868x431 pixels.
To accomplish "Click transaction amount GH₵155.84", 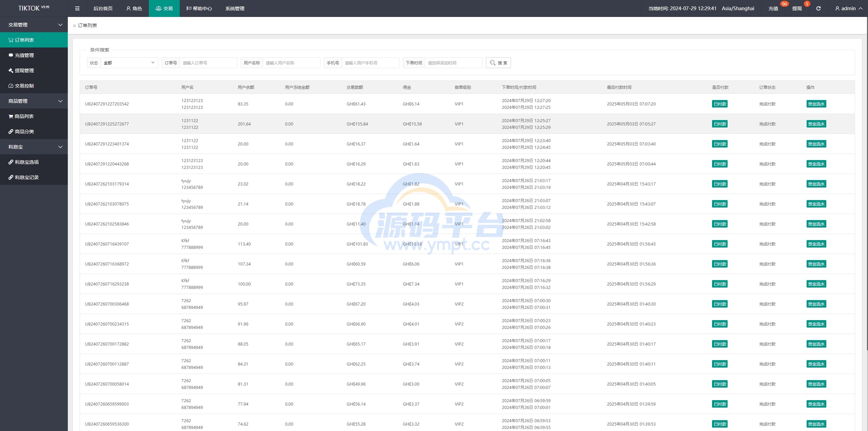I will point(357,124).
